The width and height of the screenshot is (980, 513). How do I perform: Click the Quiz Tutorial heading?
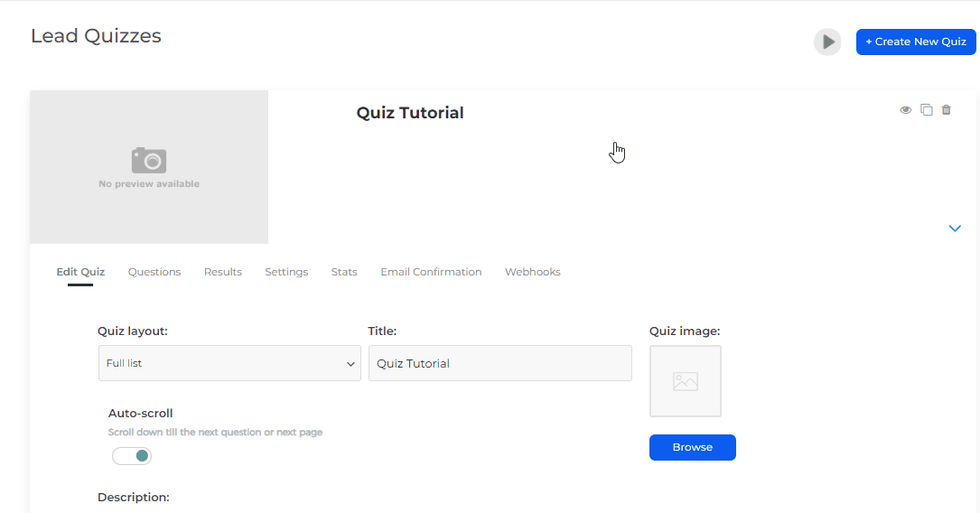[x=410, y=113]
